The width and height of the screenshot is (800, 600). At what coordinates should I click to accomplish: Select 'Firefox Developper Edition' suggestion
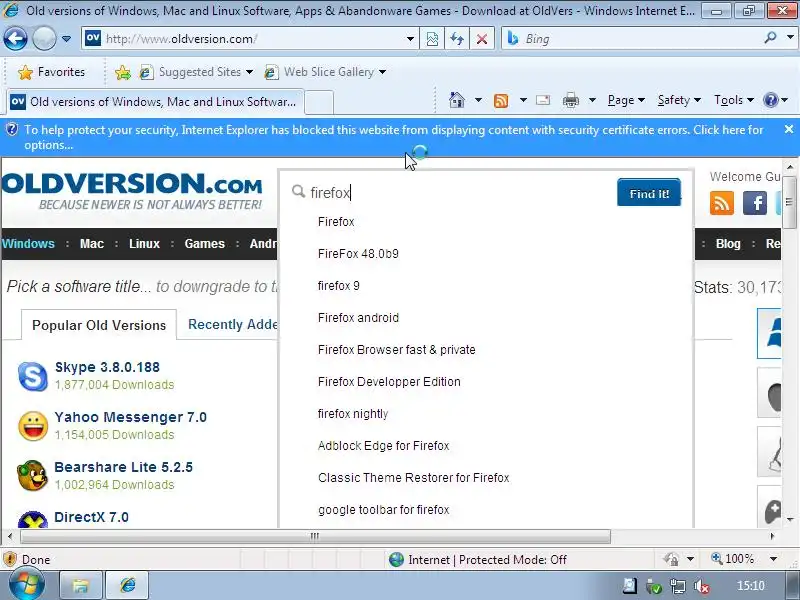pos(389,382)
